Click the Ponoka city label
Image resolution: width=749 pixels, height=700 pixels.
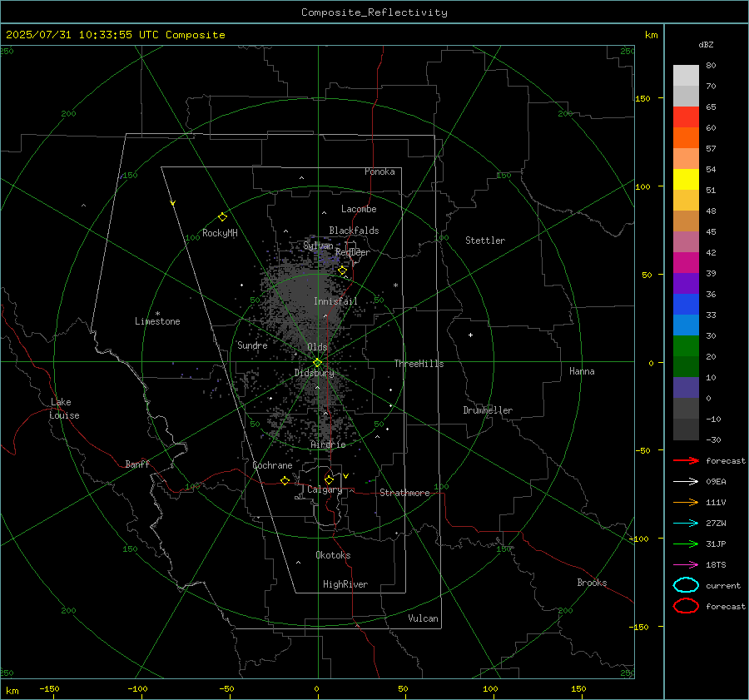pos(379,171)
